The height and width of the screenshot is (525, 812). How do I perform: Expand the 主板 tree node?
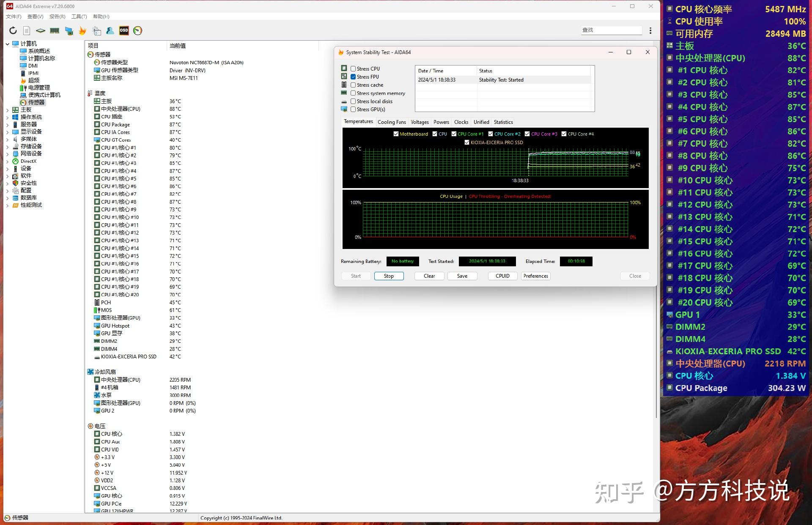(x=7, y=110)
